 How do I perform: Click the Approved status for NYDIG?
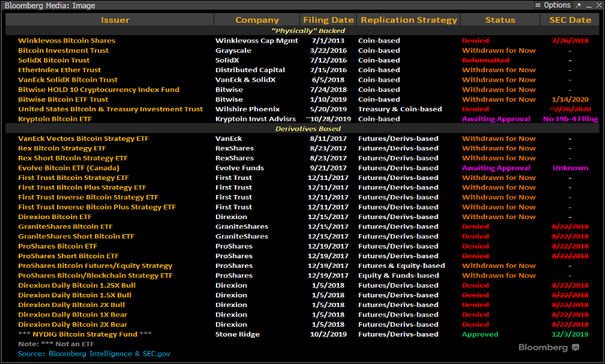tap(480, 334)
